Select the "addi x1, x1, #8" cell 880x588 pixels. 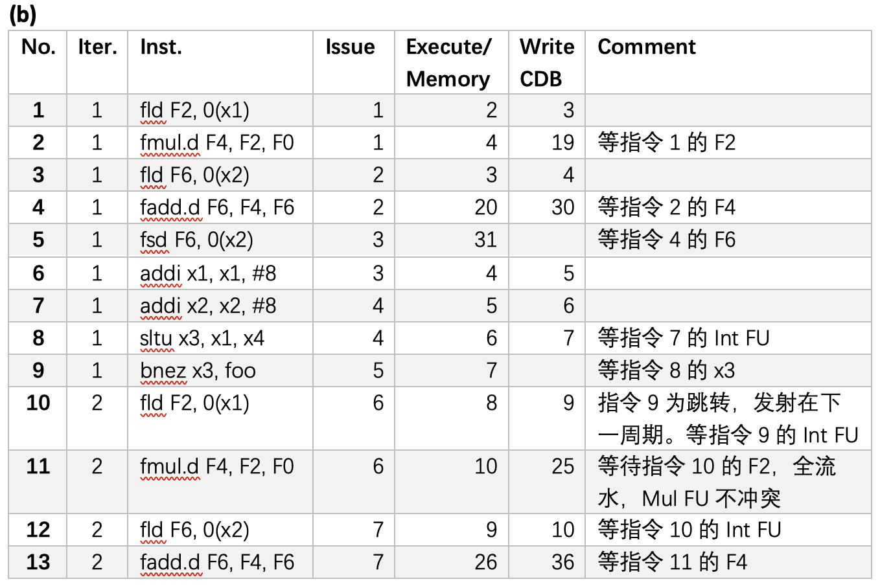point(208,273)
